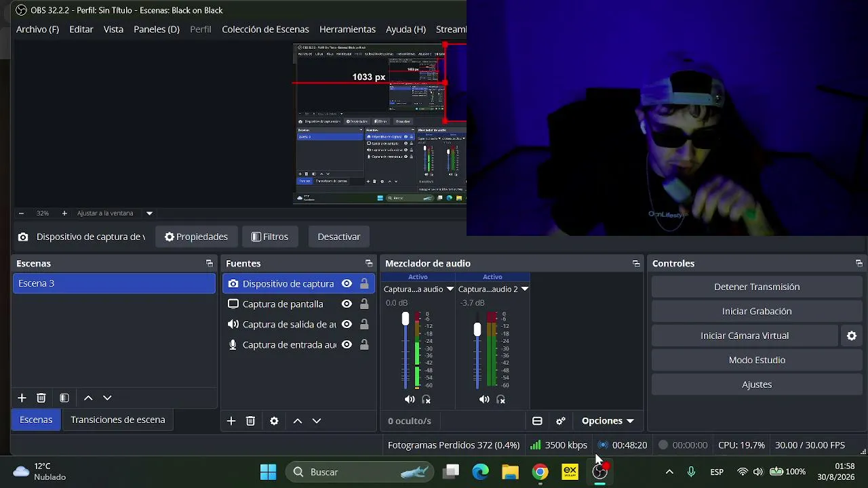The height and width of the screenshot is (488, 868).
Task: Mute the -3.7 dB audio track
Action: pyautogui.click(x=484, y=400)
